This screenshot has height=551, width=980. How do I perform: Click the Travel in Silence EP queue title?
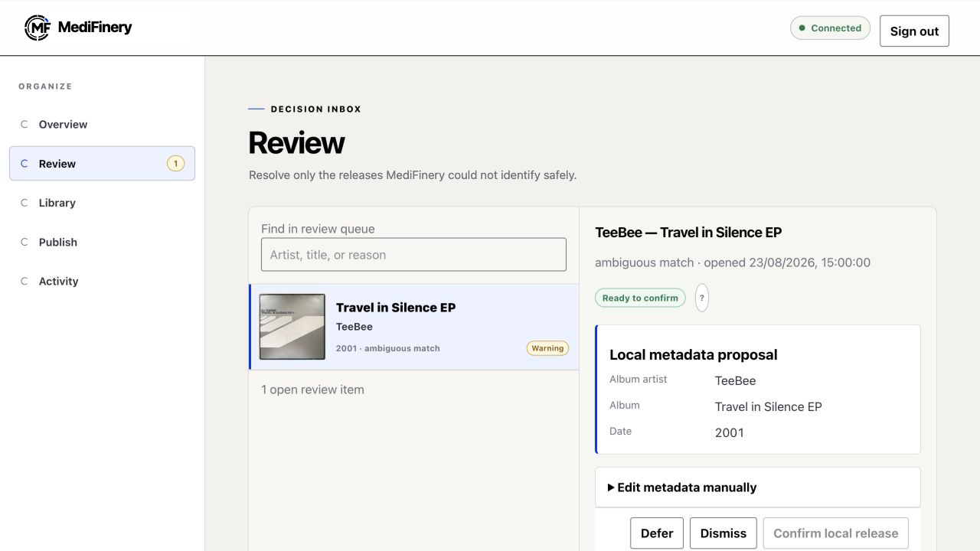396,308
